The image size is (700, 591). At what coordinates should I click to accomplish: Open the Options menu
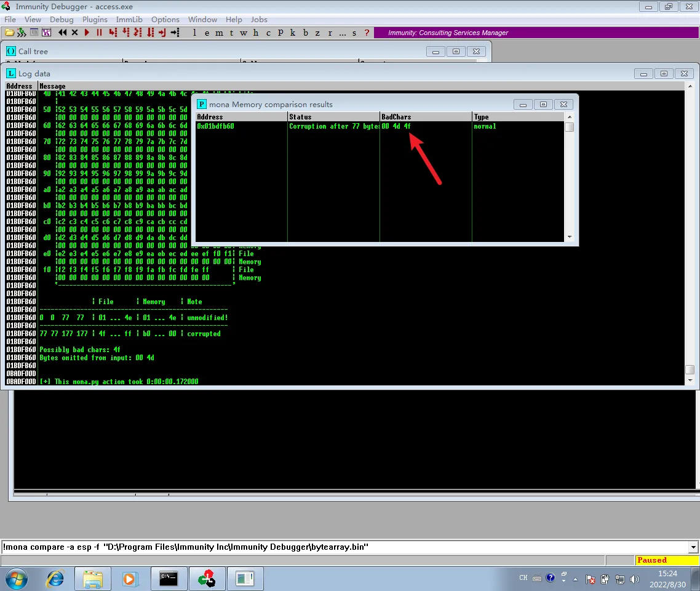point(165,19)
